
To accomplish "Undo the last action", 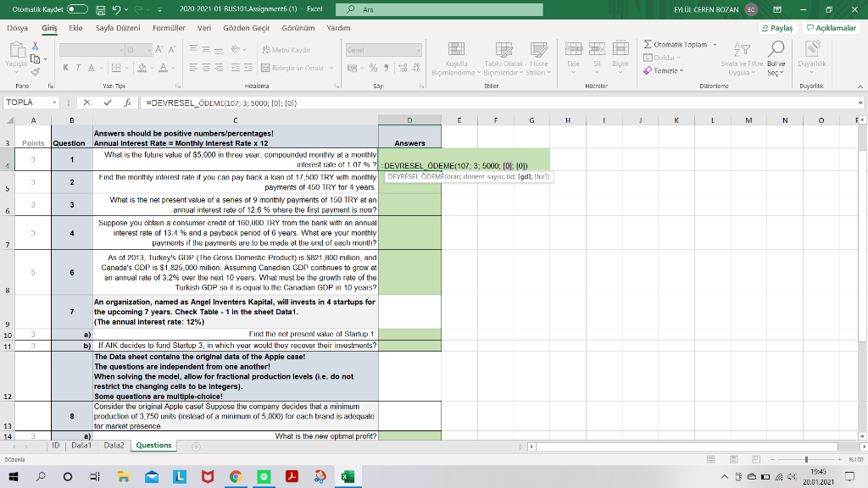I will [x=115, y=9].
